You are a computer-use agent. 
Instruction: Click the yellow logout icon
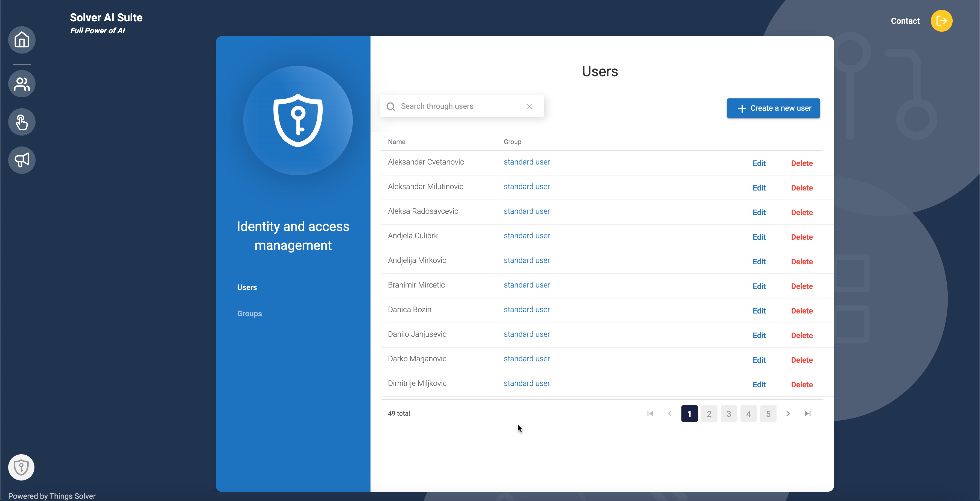pos(941,21)
